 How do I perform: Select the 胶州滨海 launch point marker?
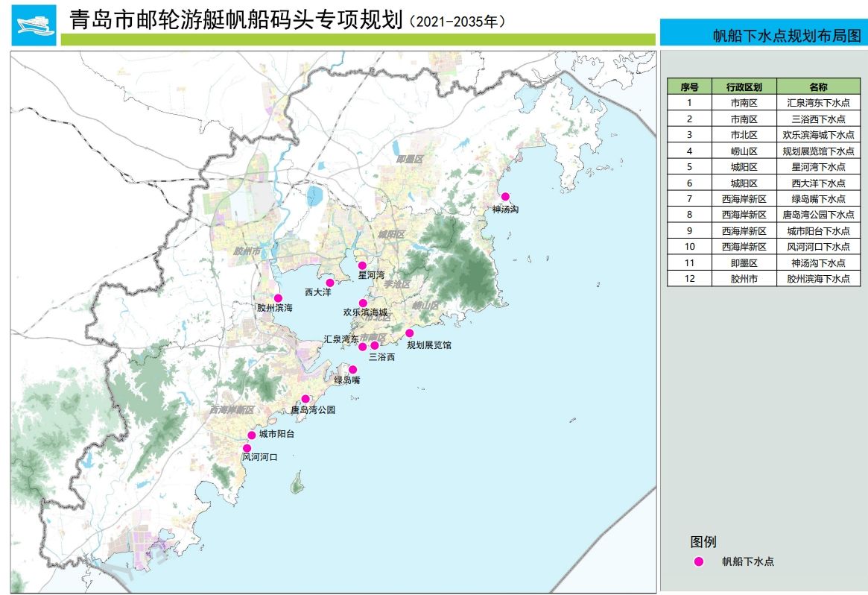tap(278, 298)
